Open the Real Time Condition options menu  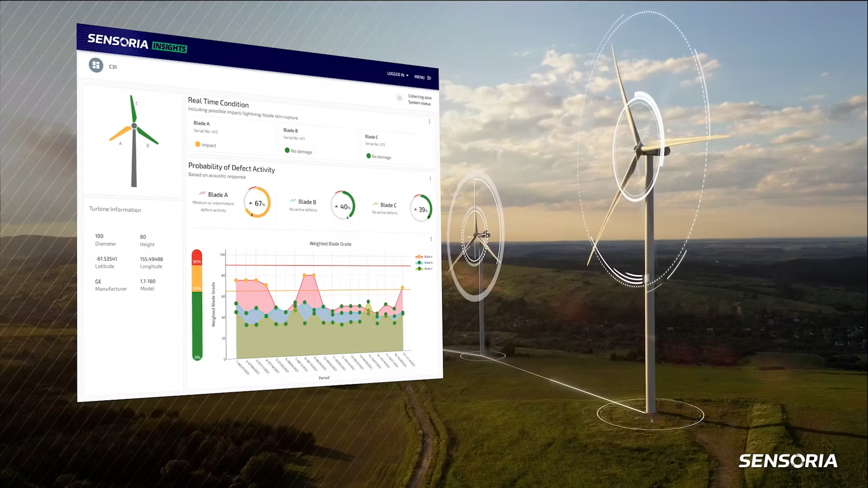point(429,121)
